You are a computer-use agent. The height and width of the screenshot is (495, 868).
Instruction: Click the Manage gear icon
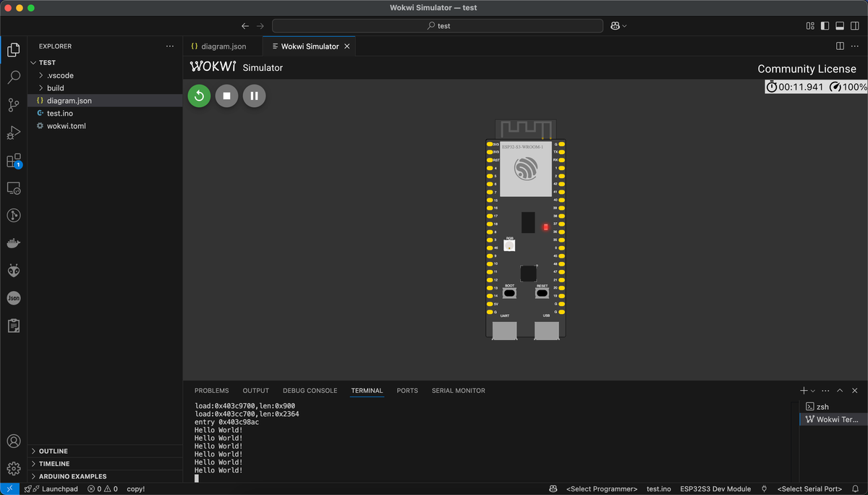click(x=14, y=468)
